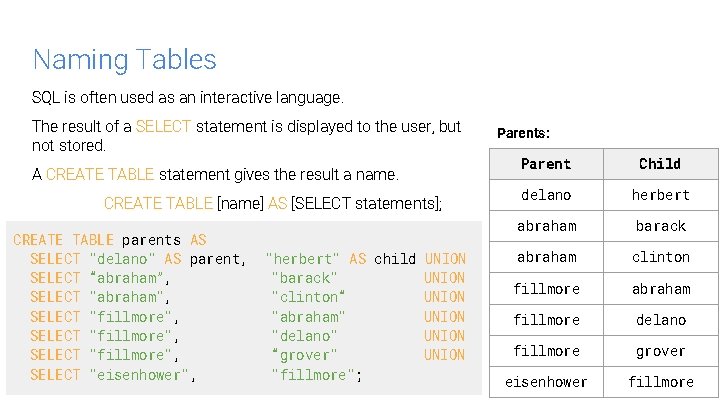Select the "Parent" column header cell
Screen dimensions: 720x405
point(546,164)
